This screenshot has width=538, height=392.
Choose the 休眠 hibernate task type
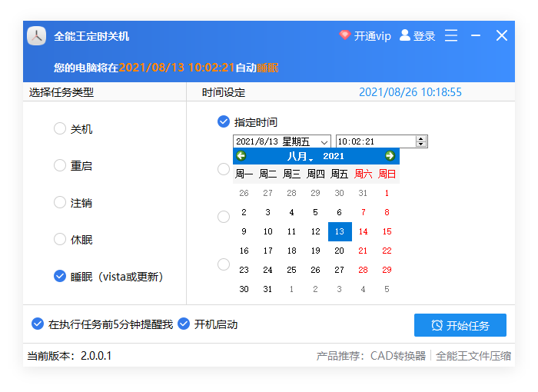(60, 239)
